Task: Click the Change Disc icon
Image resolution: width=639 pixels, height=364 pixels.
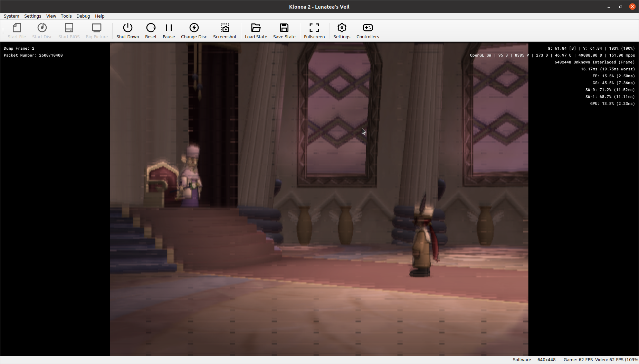Action: 194,31
